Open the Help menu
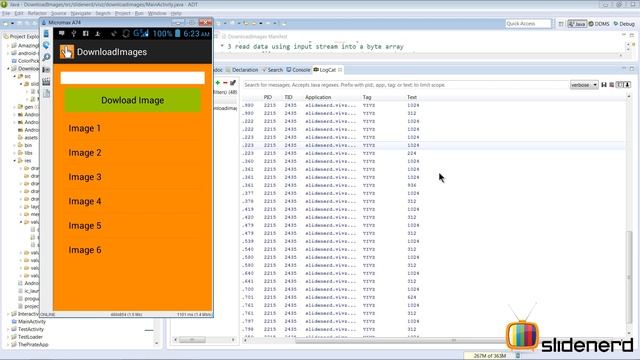The image size is (640, 360). (176, 13)
